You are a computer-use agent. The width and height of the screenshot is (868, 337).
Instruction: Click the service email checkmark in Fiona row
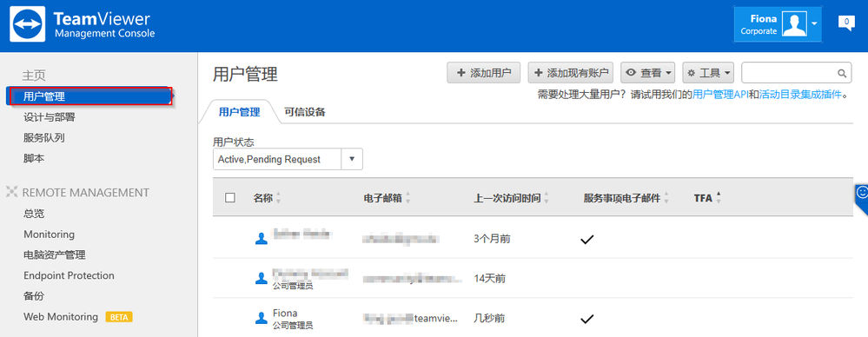(x=586, y=319)
